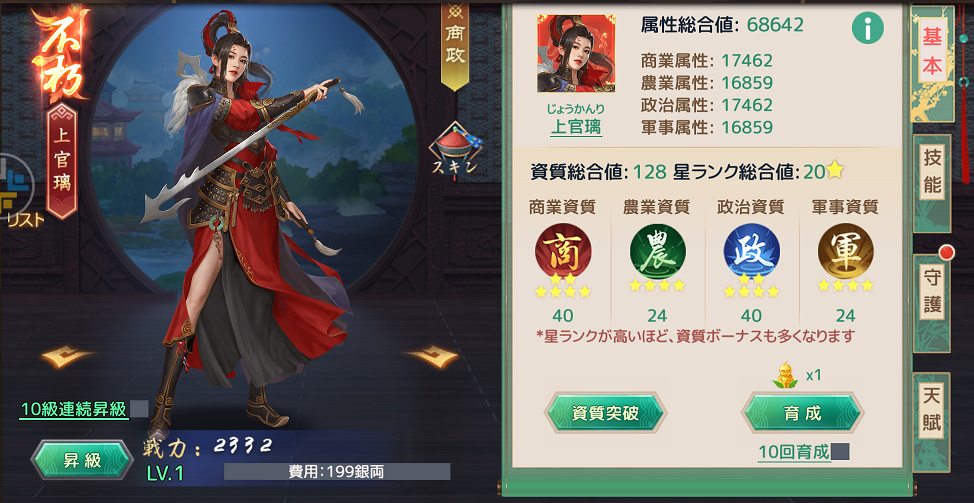Enable the 10級連続昇級 checkbox

coord(139,409)
